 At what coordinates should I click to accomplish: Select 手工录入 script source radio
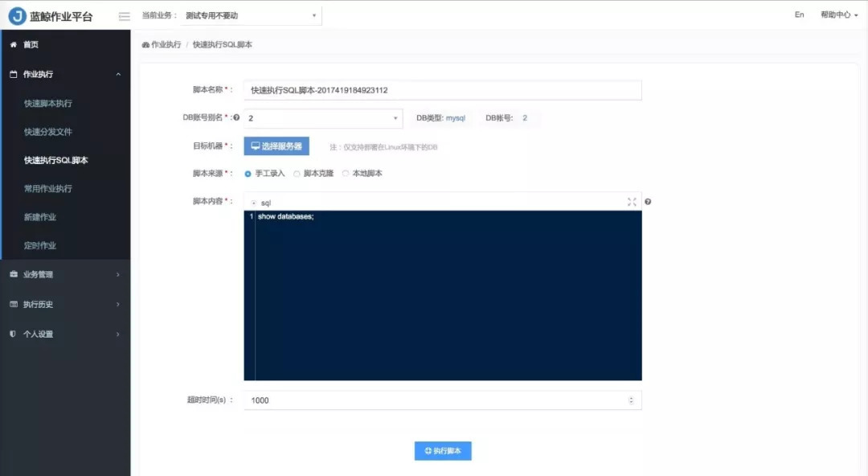pos(248,174)
